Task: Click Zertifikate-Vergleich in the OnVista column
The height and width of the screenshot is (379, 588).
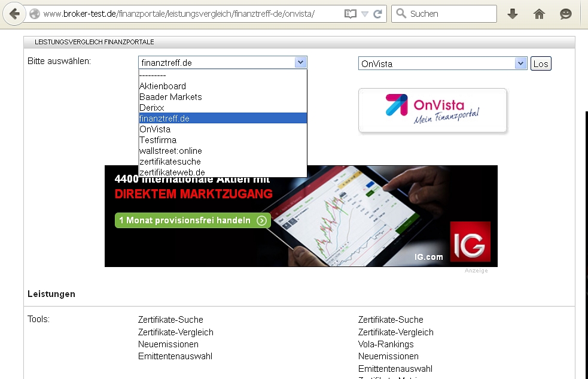Action: point(395,332)
